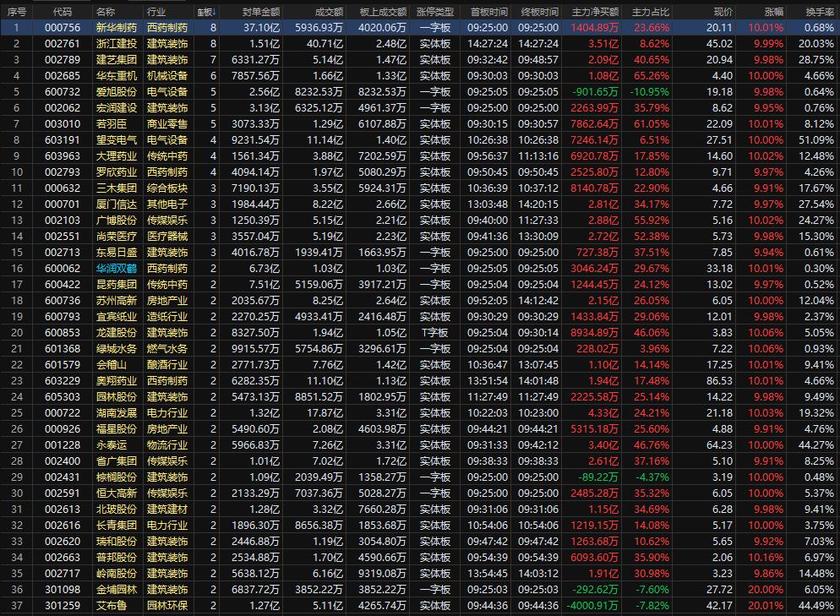Select stock 棕榈股份
Viewport: 840px width, 616px height.
[117, 477]
